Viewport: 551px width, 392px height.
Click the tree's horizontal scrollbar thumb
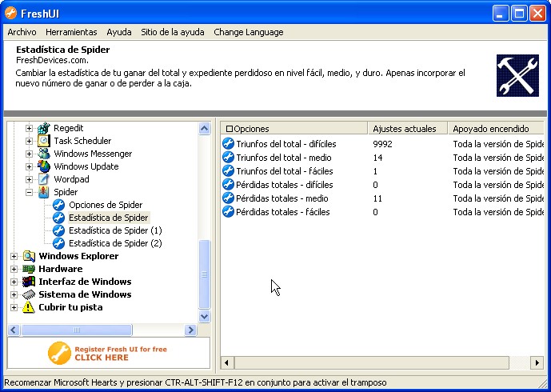tap(77, 330)
